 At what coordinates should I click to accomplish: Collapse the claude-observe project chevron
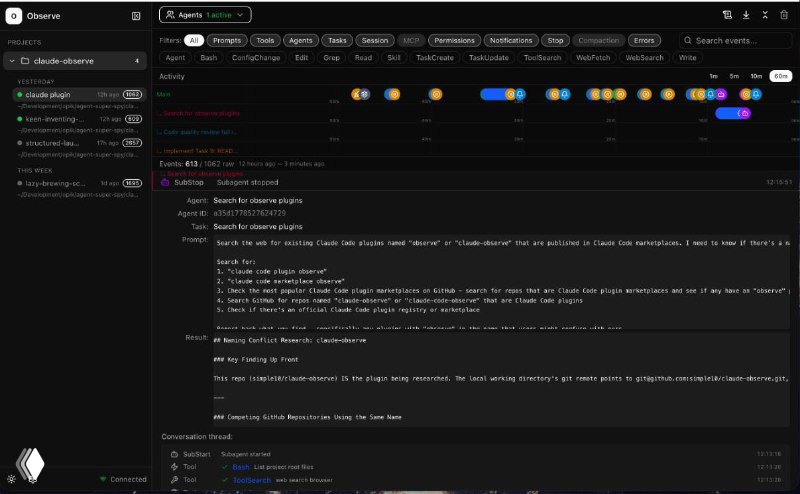click(12, 61)
